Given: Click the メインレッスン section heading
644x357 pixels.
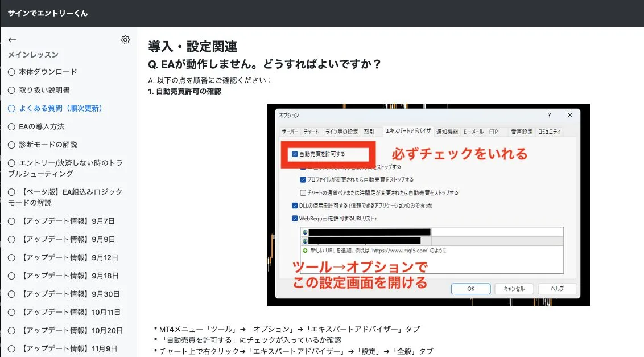Looking at the screenshot, I should coord(33,55).
